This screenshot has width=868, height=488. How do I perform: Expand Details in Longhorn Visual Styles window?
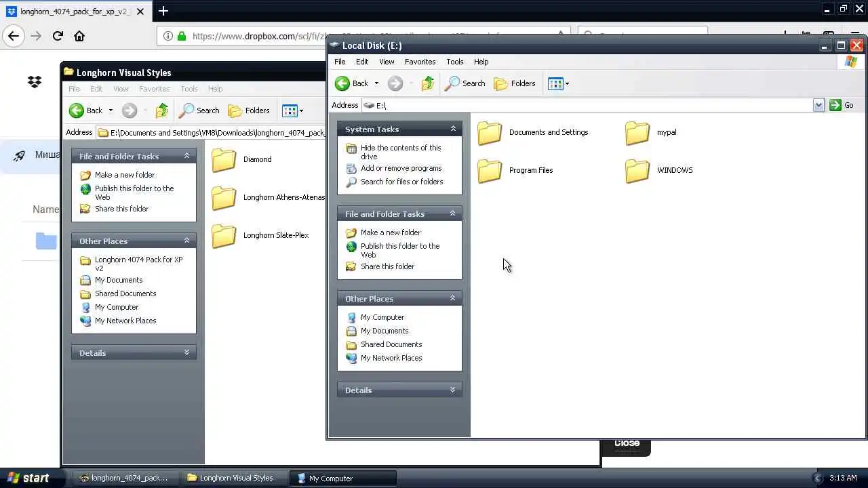point(187,352)
